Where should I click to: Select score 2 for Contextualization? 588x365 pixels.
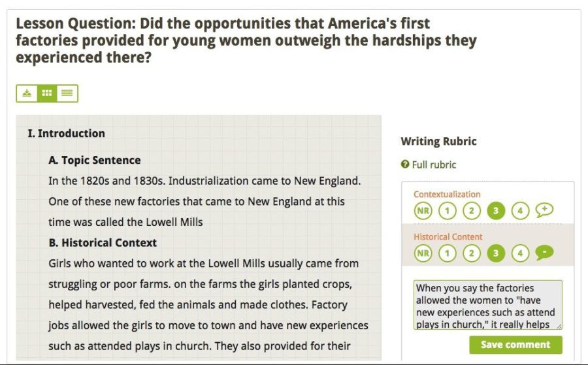tap(471, 211)
